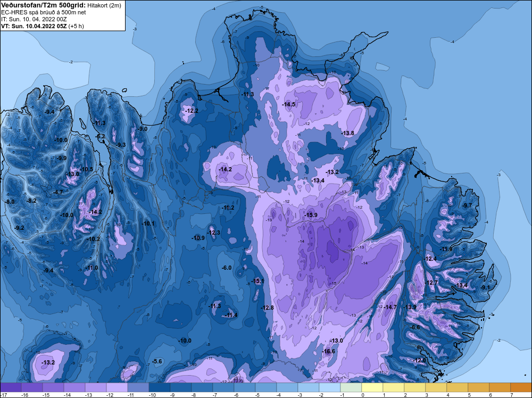Click the -11.4 temperature value
Image resolution: width=532 pixels, height=398 pixels.
point(231,315)
